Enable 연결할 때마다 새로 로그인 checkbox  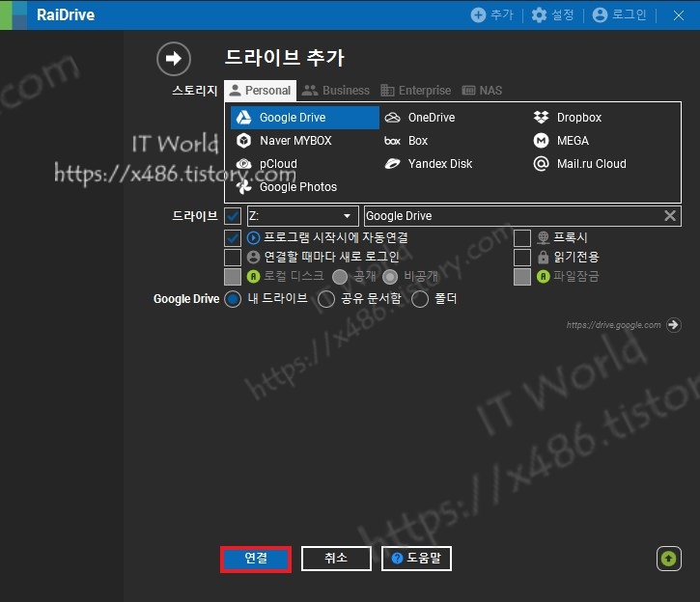[233, 258]
